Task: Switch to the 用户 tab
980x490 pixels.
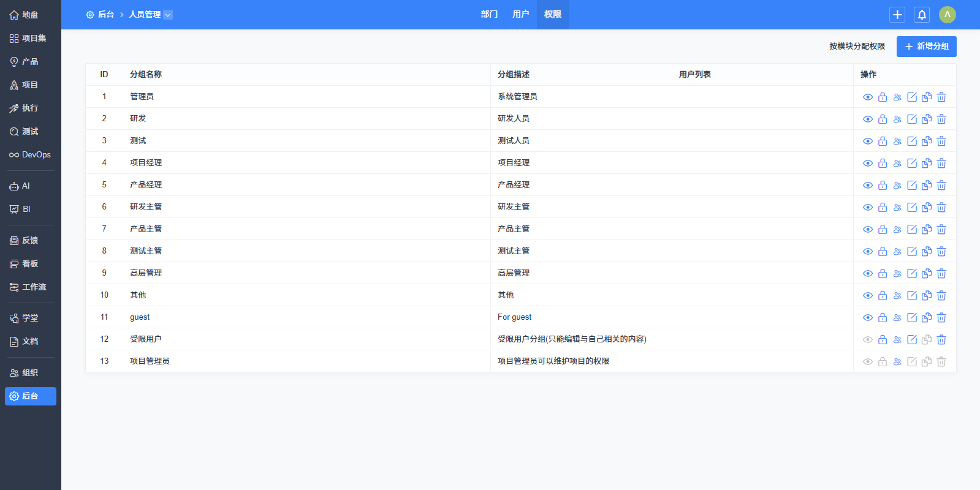Action: pos(520,14)
